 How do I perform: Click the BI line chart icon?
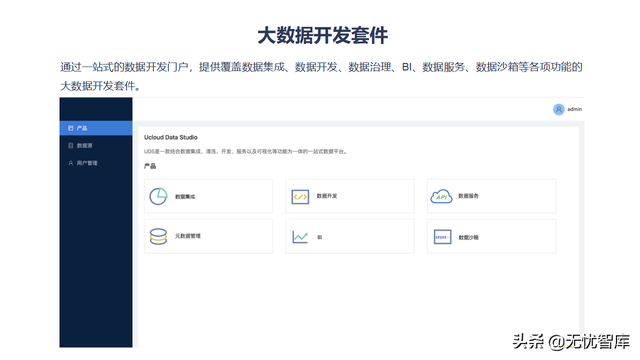(x=300, y=237)
